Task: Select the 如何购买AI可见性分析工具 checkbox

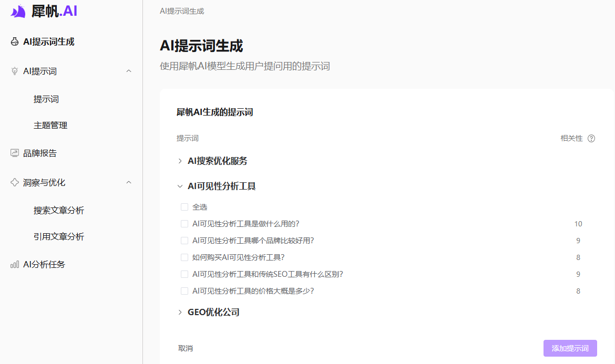Action: tap(184, 257)
